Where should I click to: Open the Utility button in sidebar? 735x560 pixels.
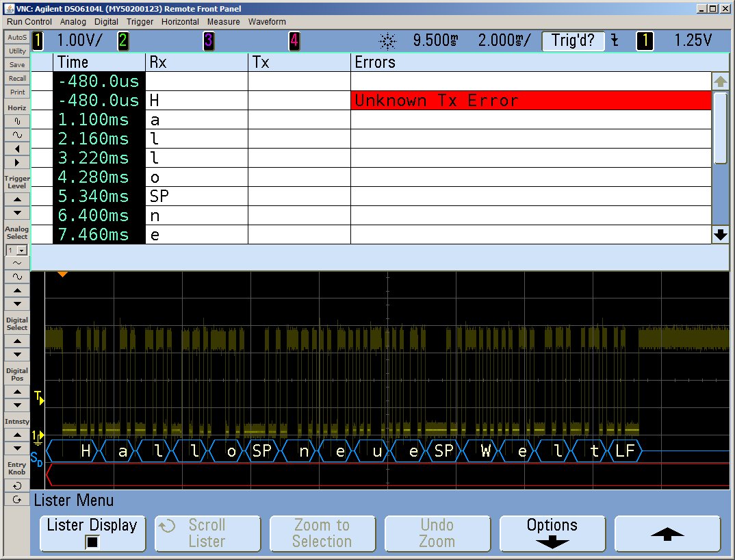point(17,51)
